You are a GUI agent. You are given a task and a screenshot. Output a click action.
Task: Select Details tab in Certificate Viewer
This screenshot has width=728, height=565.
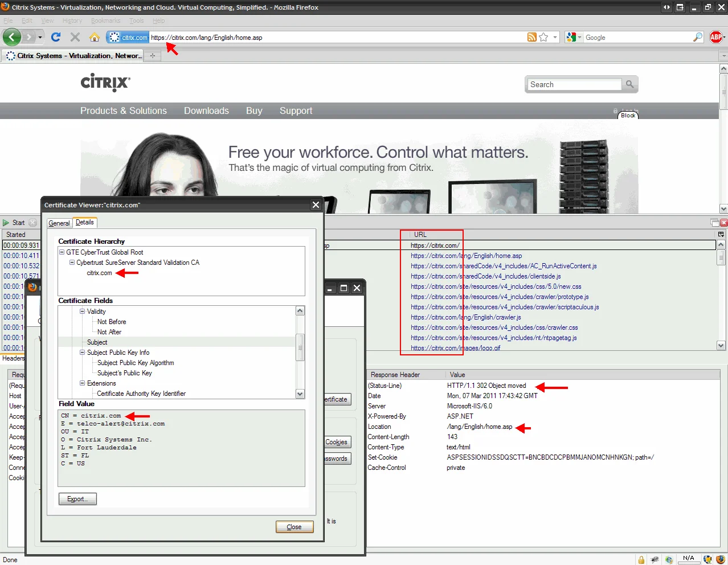point(85,222)
